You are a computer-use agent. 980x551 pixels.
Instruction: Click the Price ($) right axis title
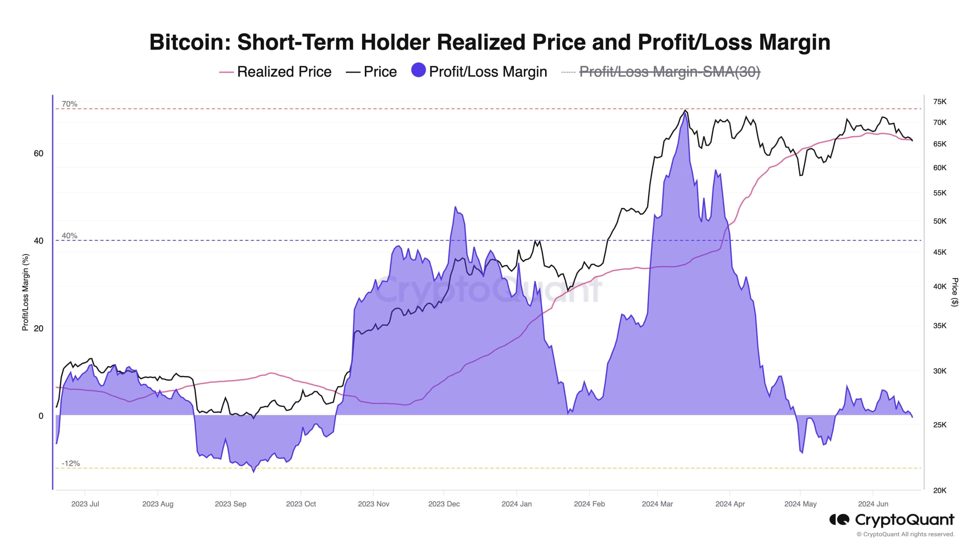(x=955, y=292)
